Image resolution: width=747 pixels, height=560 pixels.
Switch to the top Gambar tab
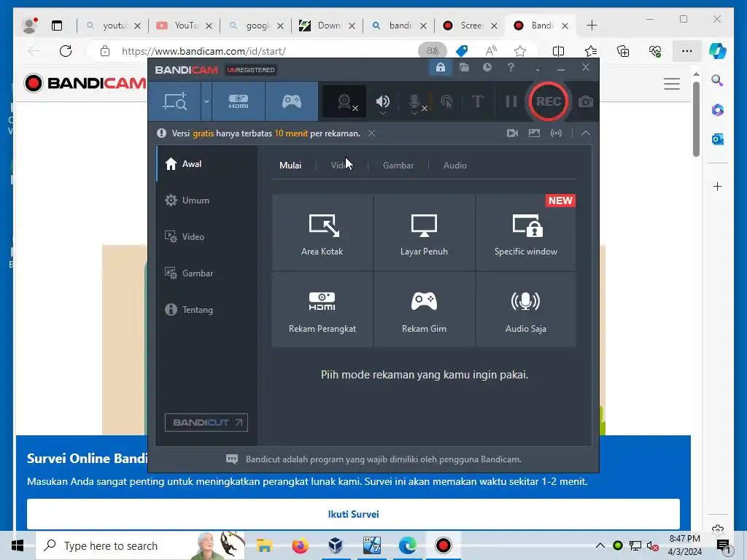[398, 166]
